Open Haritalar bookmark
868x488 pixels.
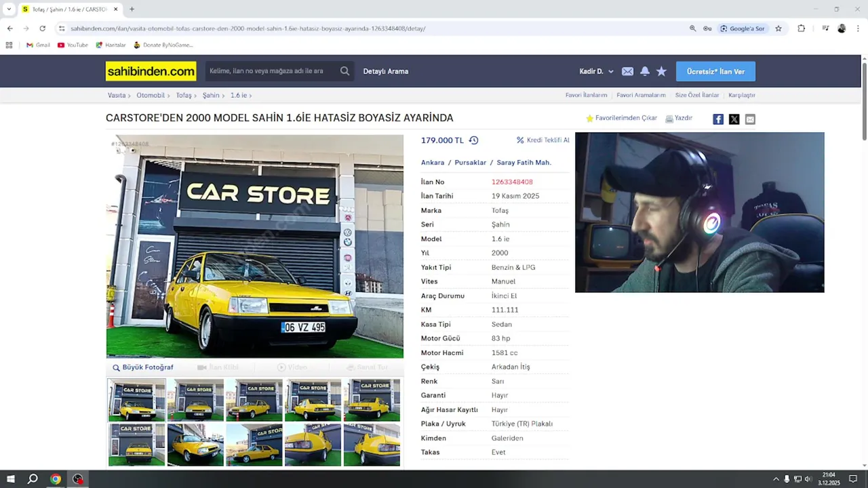pyautogui.click(x=111, y=45)
